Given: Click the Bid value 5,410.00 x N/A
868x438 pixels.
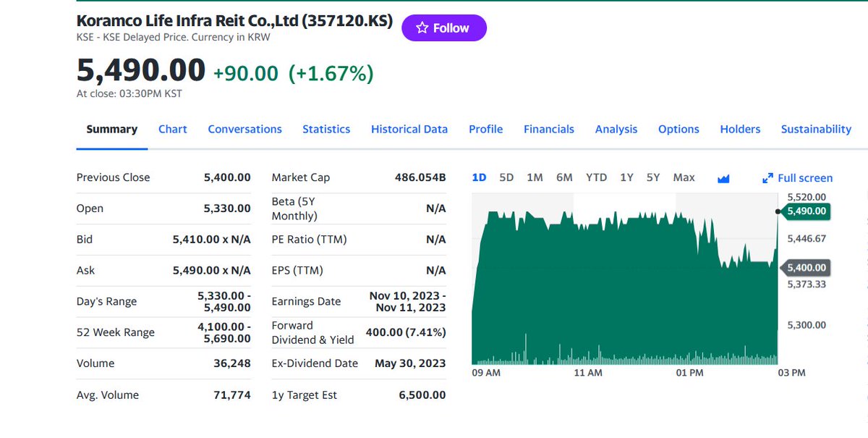Looking at the screenshot, I should click(x=211, y=240).
